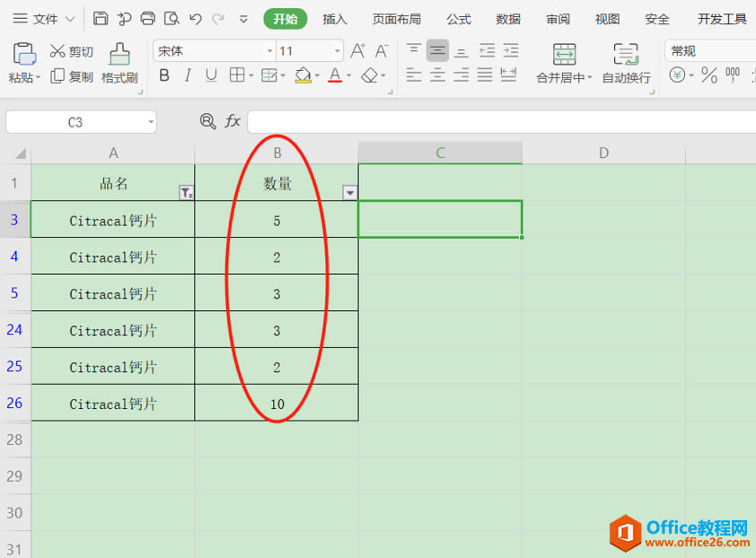Select column C header
The image size is (756, 558).
coord(440,153)
